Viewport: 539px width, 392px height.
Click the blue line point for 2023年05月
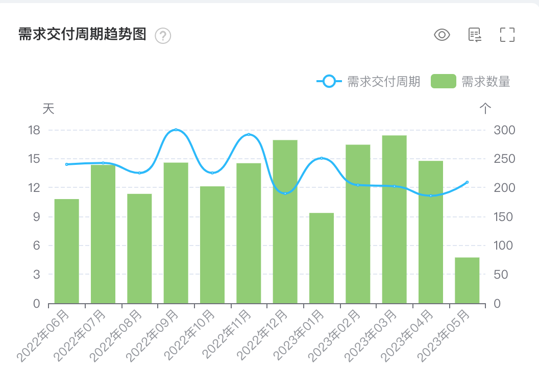click(467, 182)
